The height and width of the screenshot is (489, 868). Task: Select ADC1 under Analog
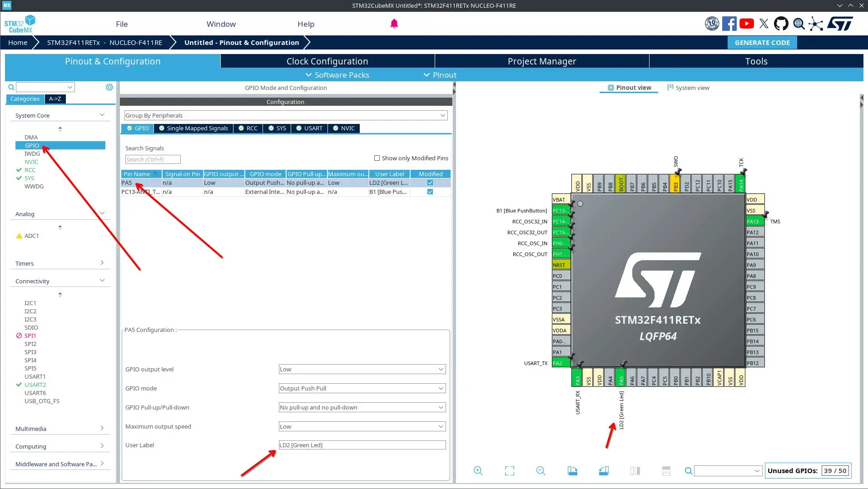(x=31, y=236)
